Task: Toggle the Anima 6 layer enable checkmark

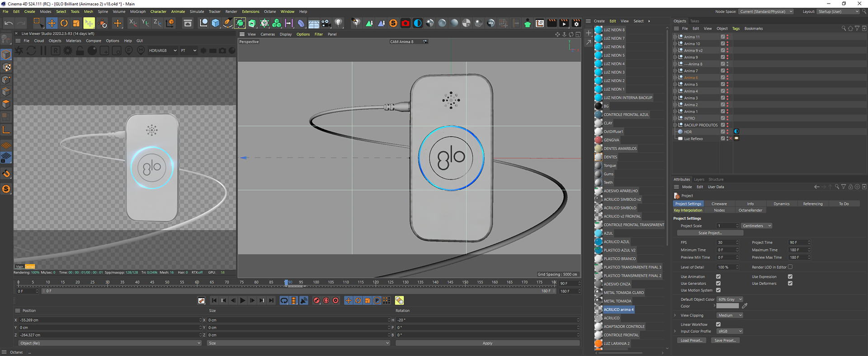Action: [x=722, y=78]
